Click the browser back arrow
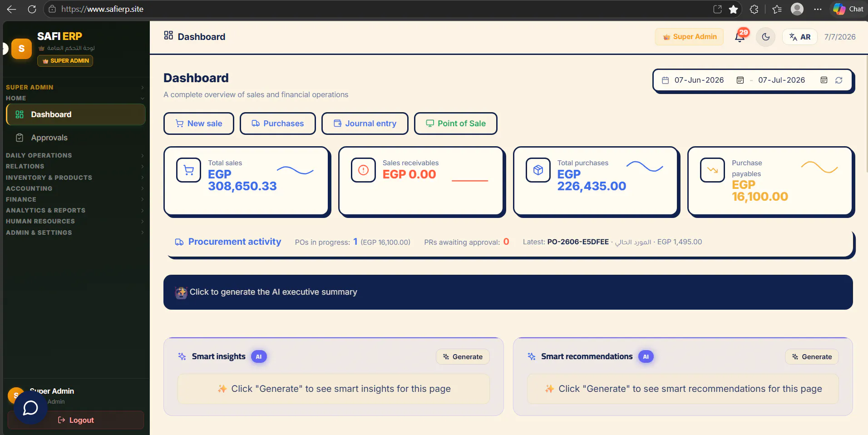This screenshot has height=435, width=868. 12,9
